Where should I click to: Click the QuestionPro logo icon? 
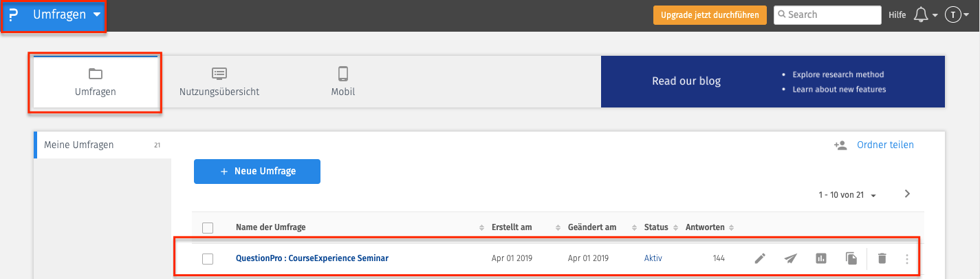click(13, 14)
